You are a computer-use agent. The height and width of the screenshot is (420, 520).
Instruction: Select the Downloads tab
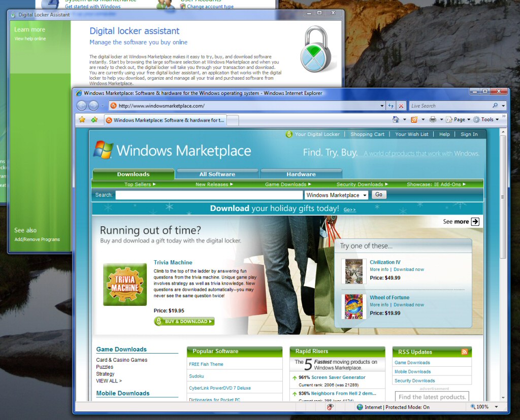[x=134, y=174]
